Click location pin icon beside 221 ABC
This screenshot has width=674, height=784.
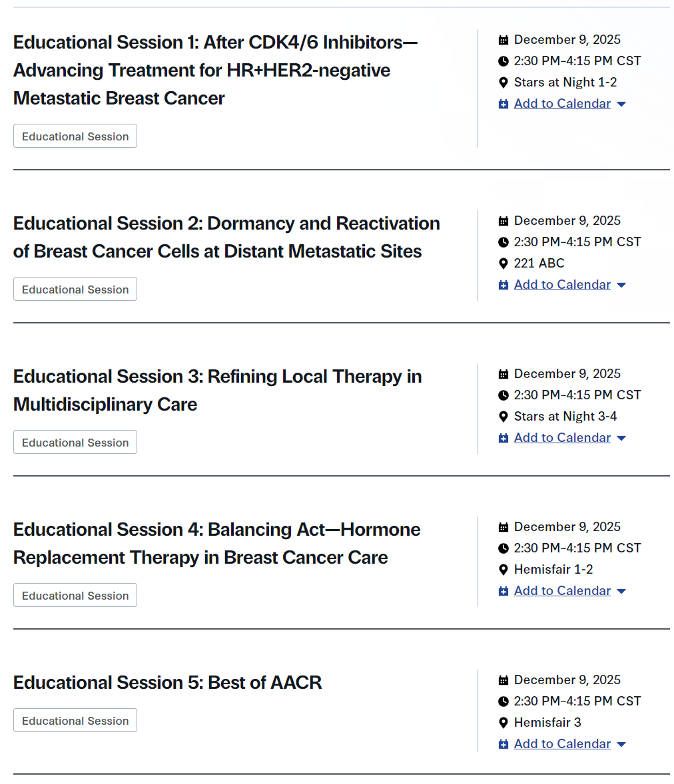click(x=504, y=264)
